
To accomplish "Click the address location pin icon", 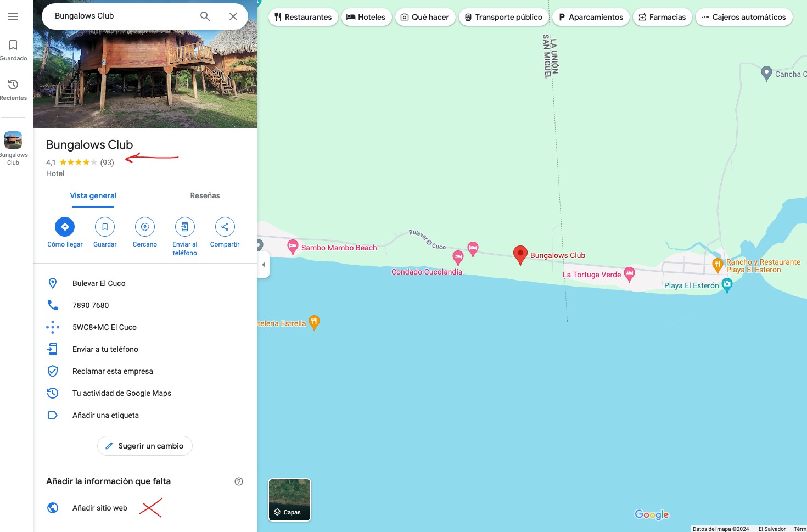I will coord(53,283).
